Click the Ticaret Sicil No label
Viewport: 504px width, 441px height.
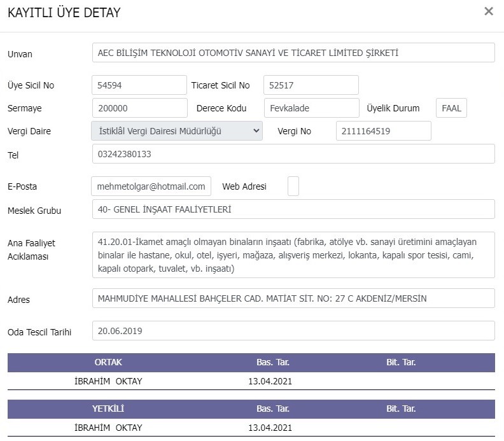[x=220, y=85]
